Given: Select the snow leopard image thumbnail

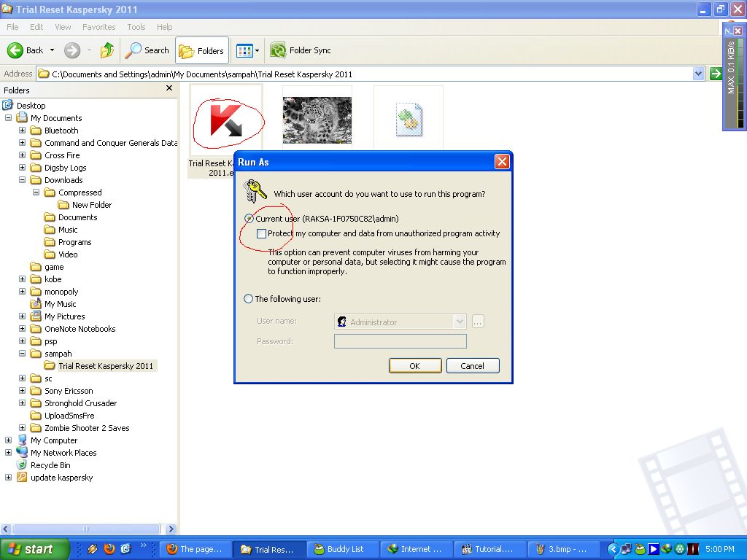Looking at the screenshot, I should tap(317, 120).
